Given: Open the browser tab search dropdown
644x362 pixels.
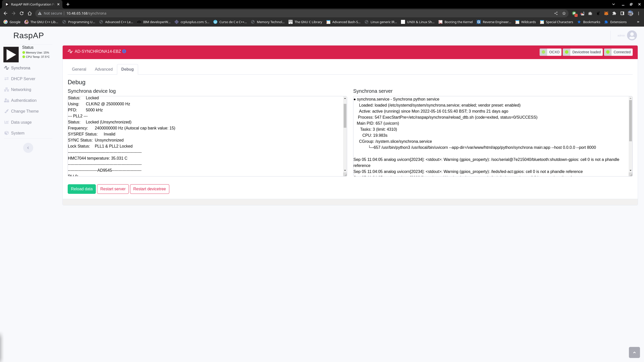Looking at the screenshot, I should coord(613,4).
